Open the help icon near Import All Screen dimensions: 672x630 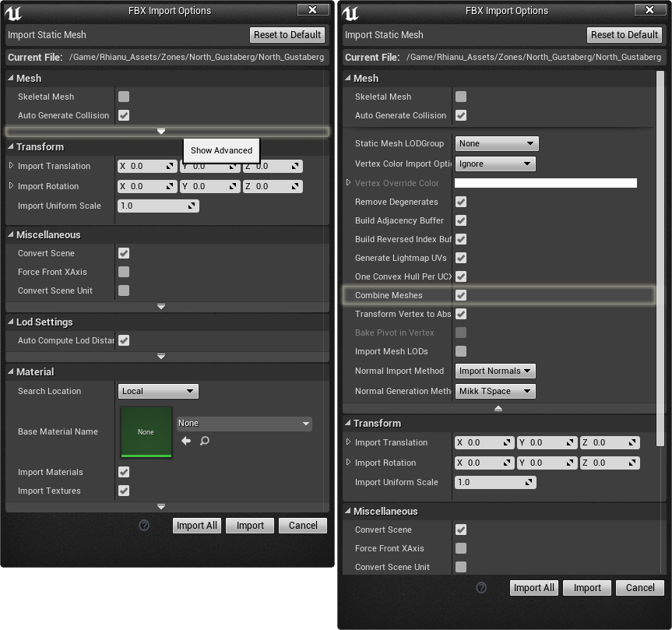click(x=144, y=526)
